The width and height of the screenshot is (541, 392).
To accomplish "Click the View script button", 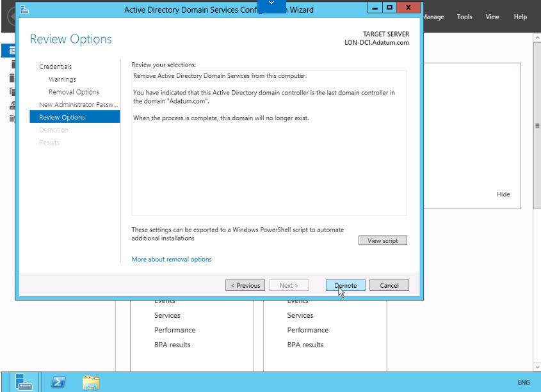I will (382, 240).
